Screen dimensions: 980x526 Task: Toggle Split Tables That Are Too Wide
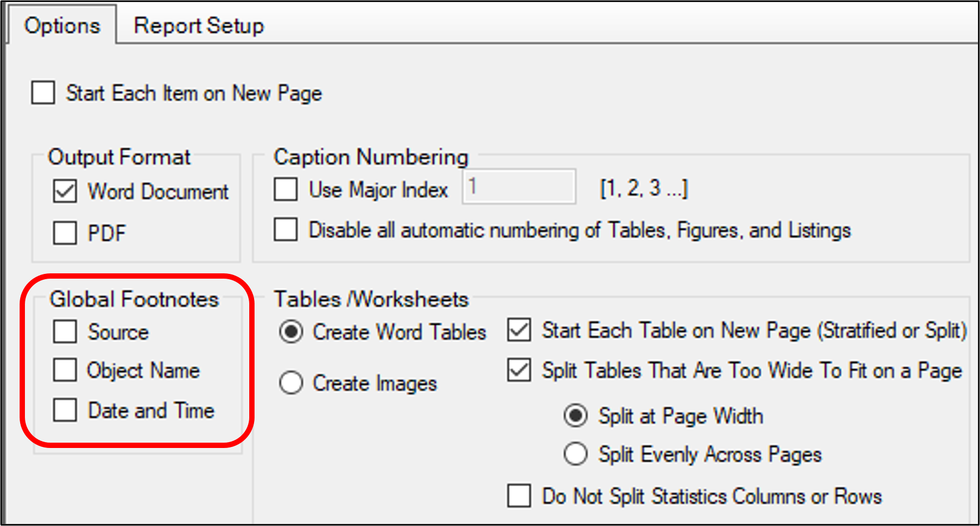(519, 370)
